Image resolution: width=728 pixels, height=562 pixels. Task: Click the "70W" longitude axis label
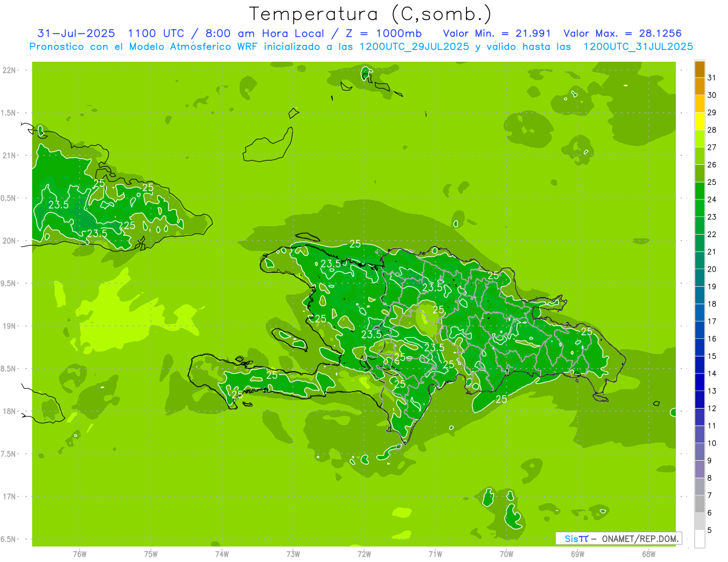[x=507, y=554]
